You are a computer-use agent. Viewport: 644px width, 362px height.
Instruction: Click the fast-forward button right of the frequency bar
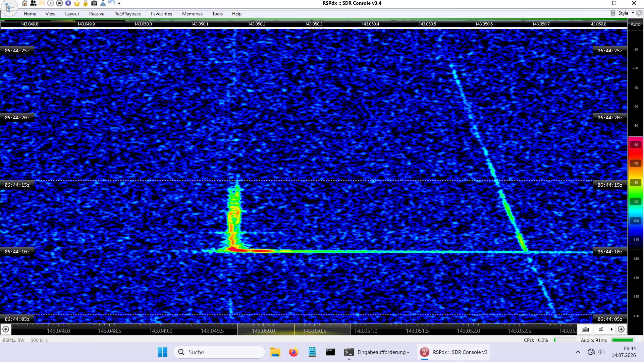coord(621,329)
